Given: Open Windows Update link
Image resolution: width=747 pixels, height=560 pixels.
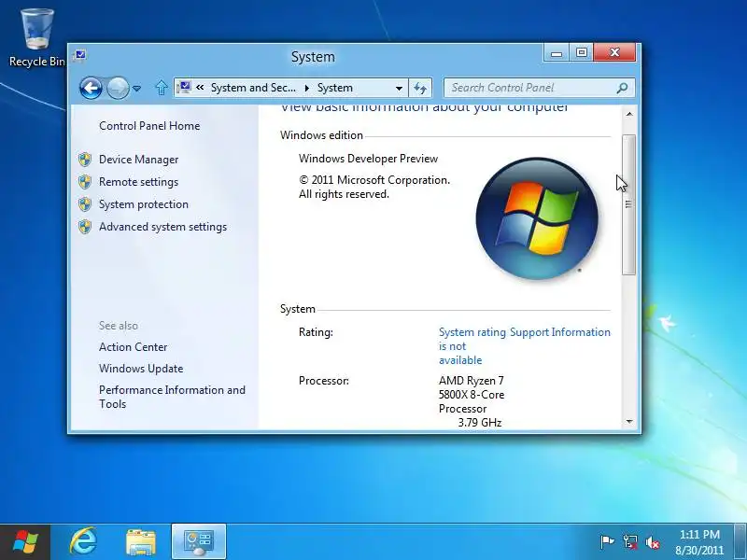Looking at the screenshot, I should pyautogui.click(x=141, y=369).
